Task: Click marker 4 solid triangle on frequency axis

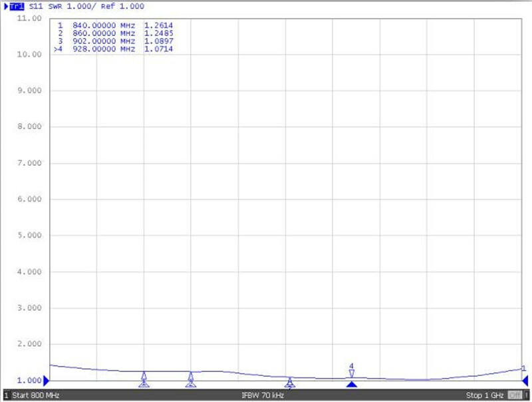Action: 352,384
